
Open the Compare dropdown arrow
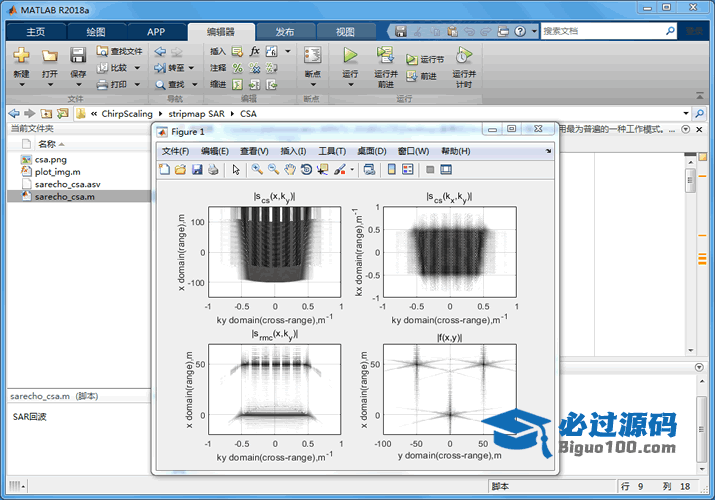click(x=136, y=68)
